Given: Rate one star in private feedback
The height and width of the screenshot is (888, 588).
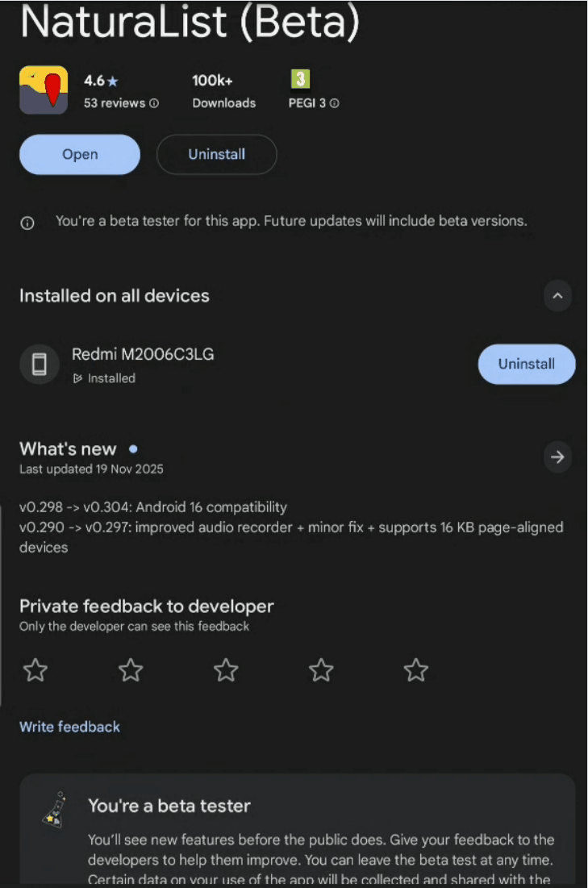Looking at the screenshot, I should click(35, 669).
